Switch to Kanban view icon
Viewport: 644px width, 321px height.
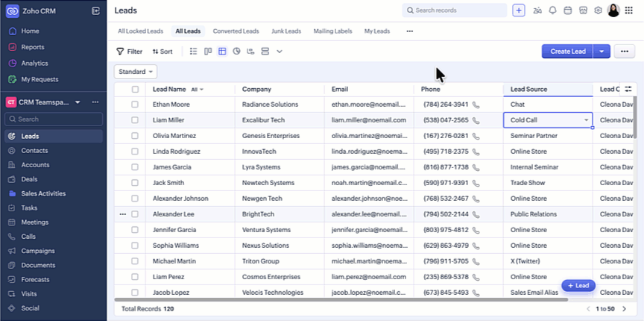(x=208, y=52)
